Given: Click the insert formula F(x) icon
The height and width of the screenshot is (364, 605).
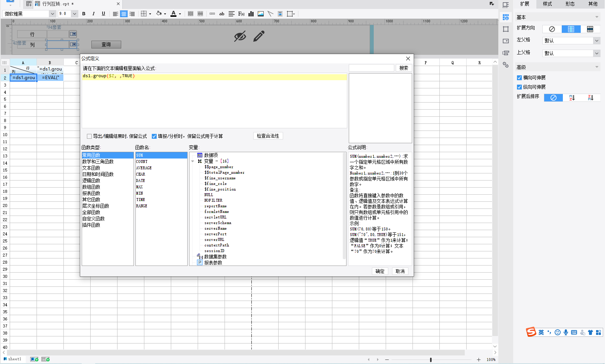Looking at the screenshot, I should coord(241,14).
